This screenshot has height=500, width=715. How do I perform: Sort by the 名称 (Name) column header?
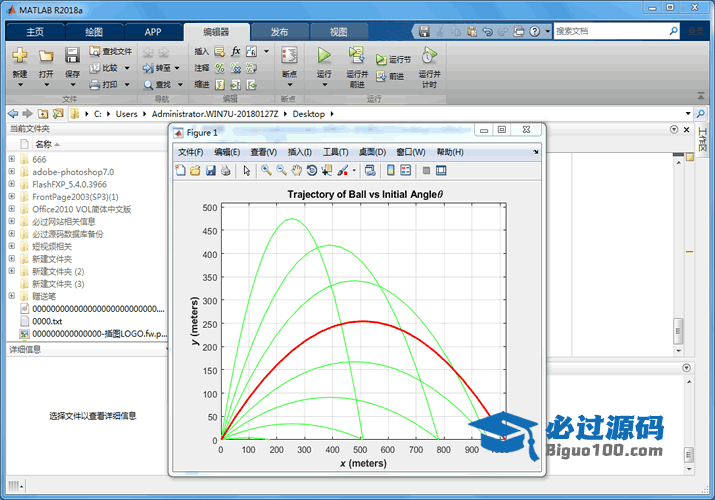point(44,144)
